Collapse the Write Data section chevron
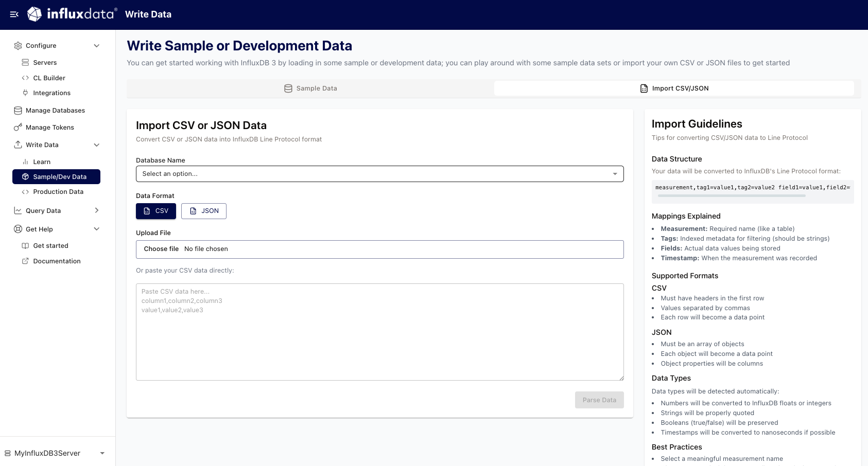 point(97,145)
